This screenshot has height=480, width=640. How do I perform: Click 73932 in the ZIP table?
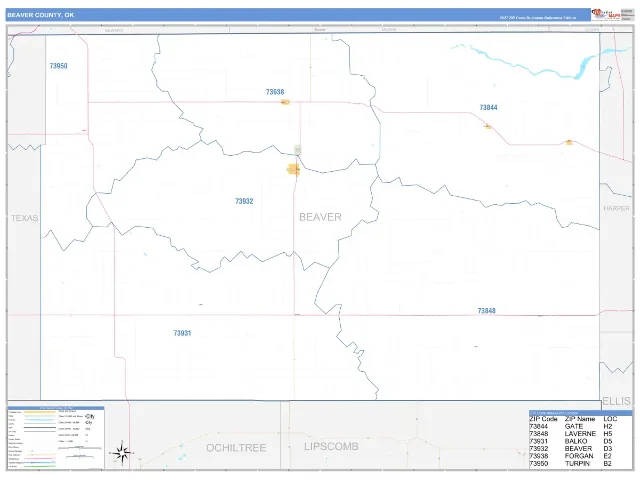[539, 449]
